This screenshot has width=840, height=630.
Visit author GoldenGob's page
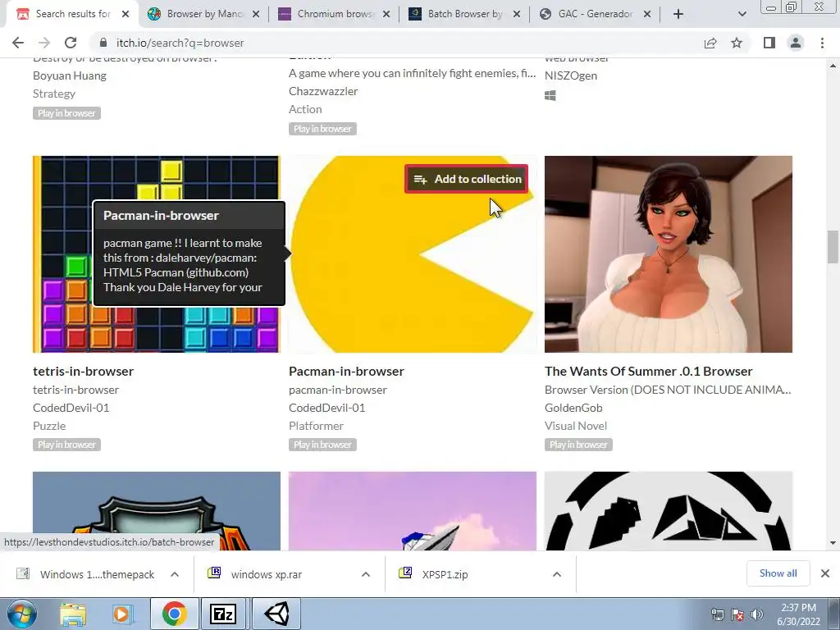(573, 408)
